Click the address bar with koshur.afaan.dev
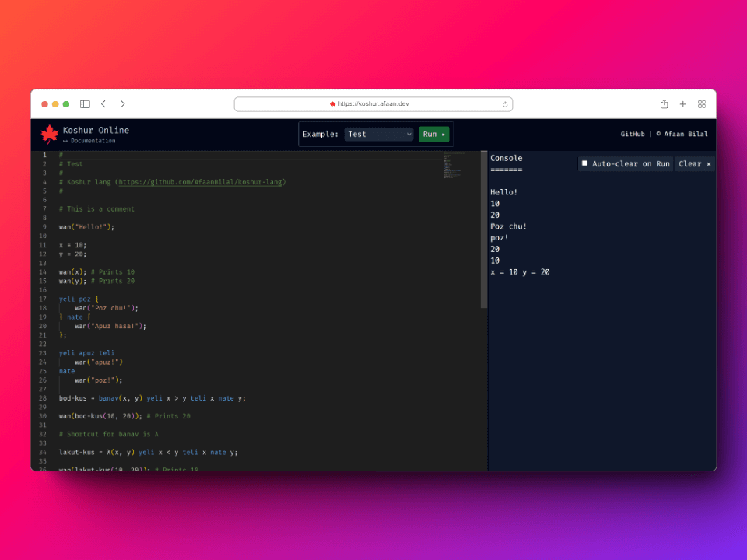Image resolution: width=747 pixels, height=560 pixels. click(x=373, y=103)
